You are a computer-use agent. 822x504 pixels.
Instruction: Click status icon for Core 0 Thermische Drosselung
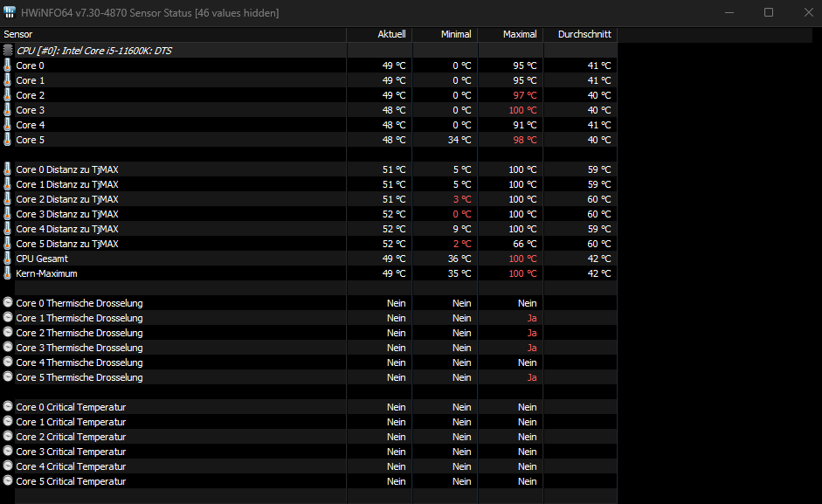click(8, 302)
